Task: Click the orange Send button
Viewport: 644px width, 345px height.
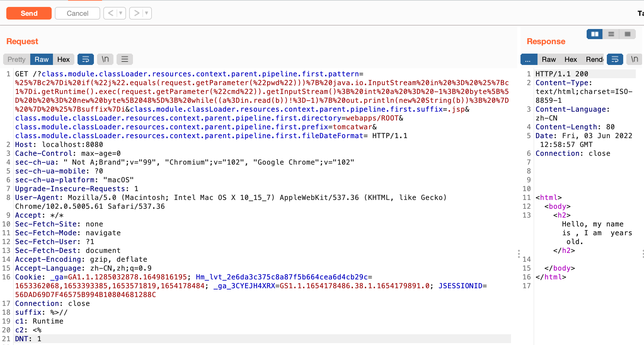Action: [29, 13]
